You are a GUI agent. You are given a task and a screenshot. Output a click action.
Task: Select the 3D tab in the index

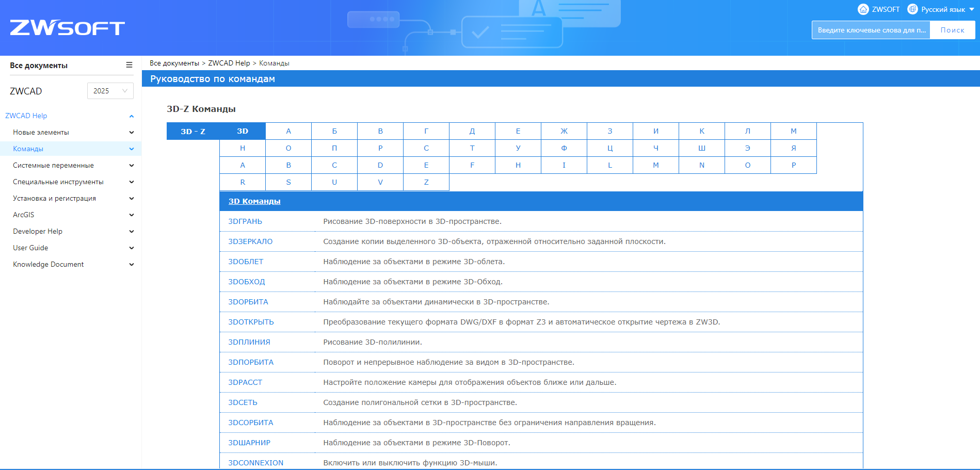[243, 131]
